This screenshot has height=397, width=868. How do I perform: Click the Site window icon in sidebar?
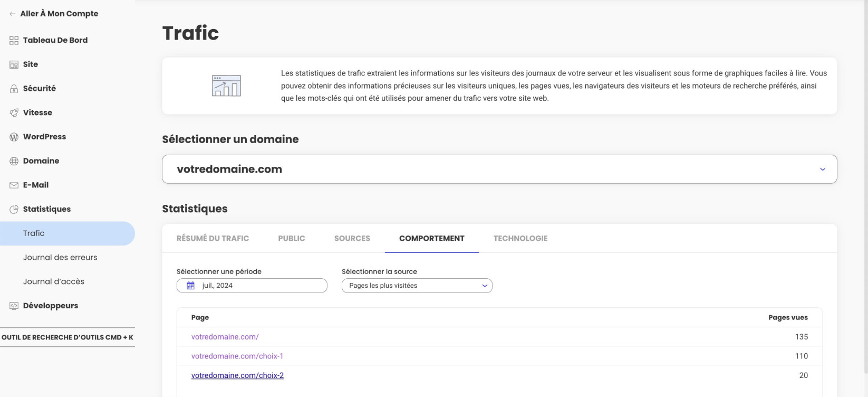click(x=14, y=64)
